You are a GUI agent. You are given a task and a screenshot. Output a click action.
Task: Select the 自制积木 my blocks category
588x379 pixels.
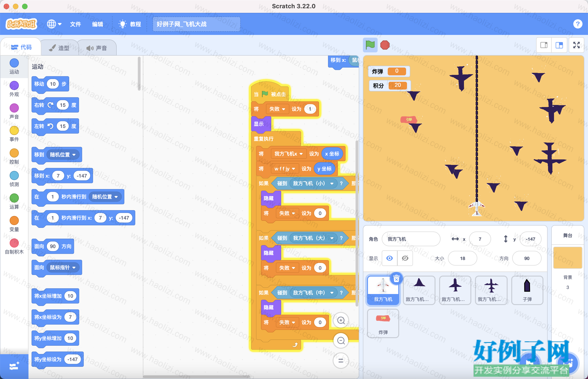[14, 246]
